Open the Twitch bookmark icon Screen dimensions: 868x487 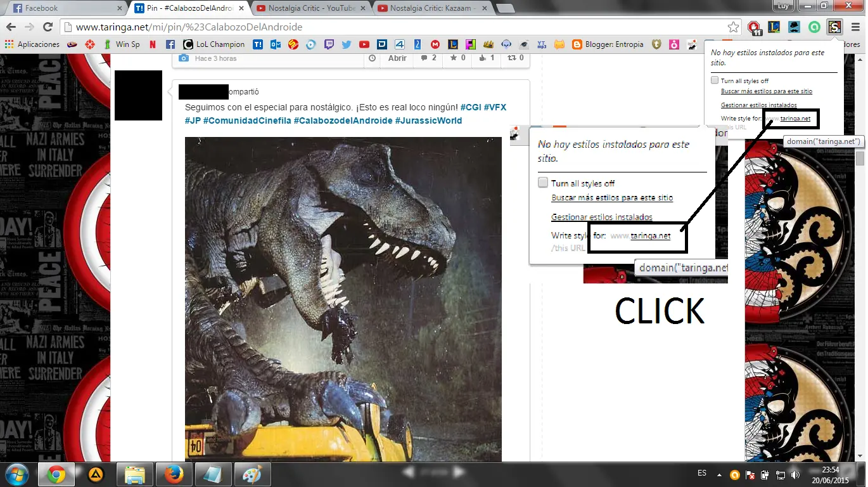pyautogui.click(x=329, y=44)
